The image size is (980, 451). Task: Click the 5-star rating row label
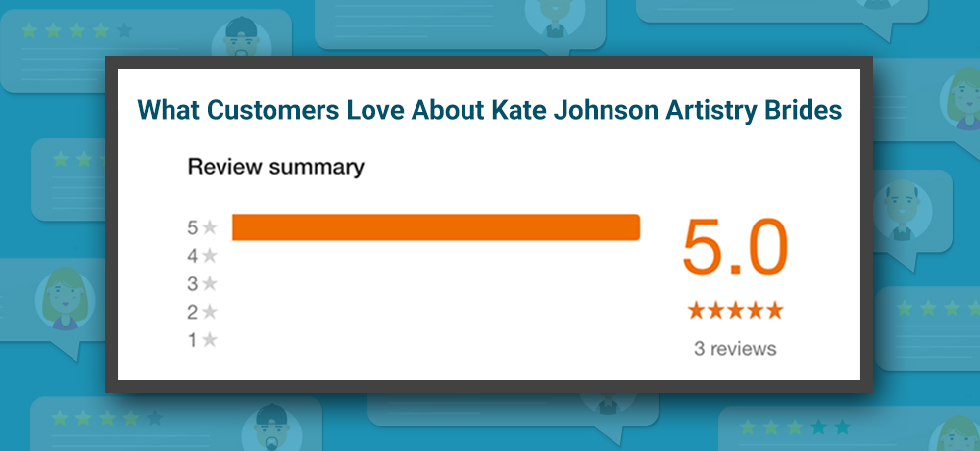click(x=202, y=227)
